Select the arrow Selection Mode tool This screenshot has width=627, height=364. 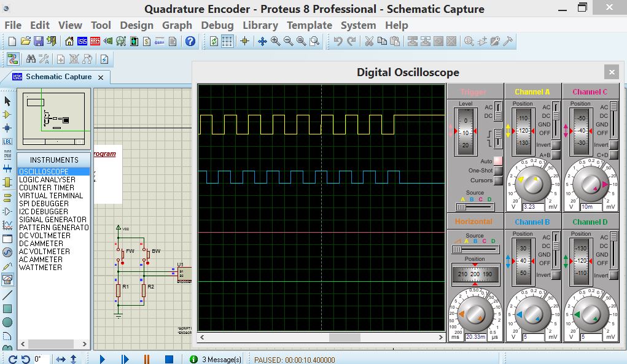7,101
